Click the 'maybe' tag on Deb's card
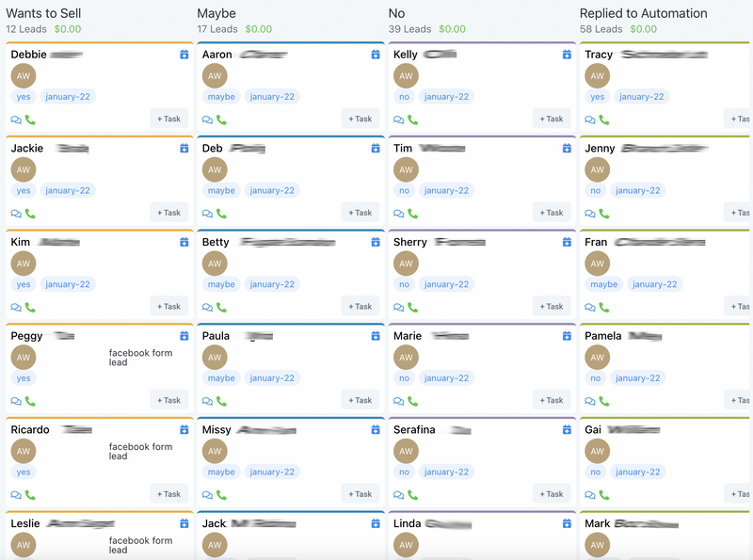This screenshot has width=753, height=560. click(x=221, y=190)
